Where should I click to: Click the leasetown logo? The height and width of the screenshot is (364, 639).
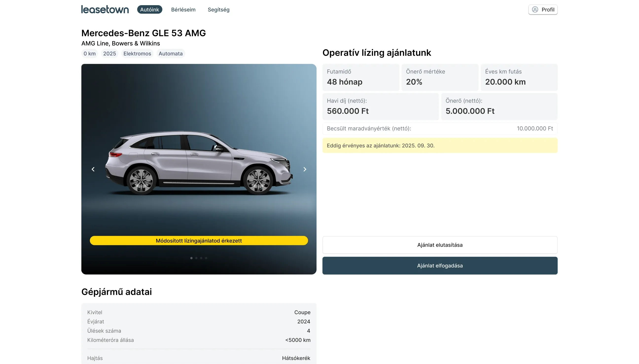(x=105, y=10)
